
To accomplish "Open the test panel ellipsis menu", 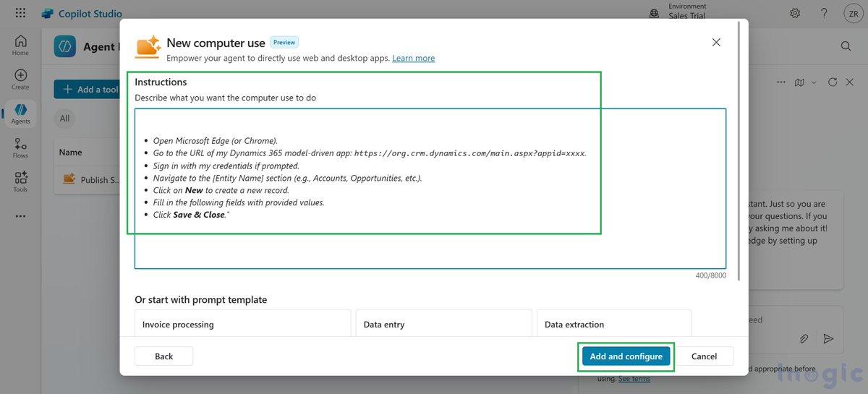I will click(780, 82).
